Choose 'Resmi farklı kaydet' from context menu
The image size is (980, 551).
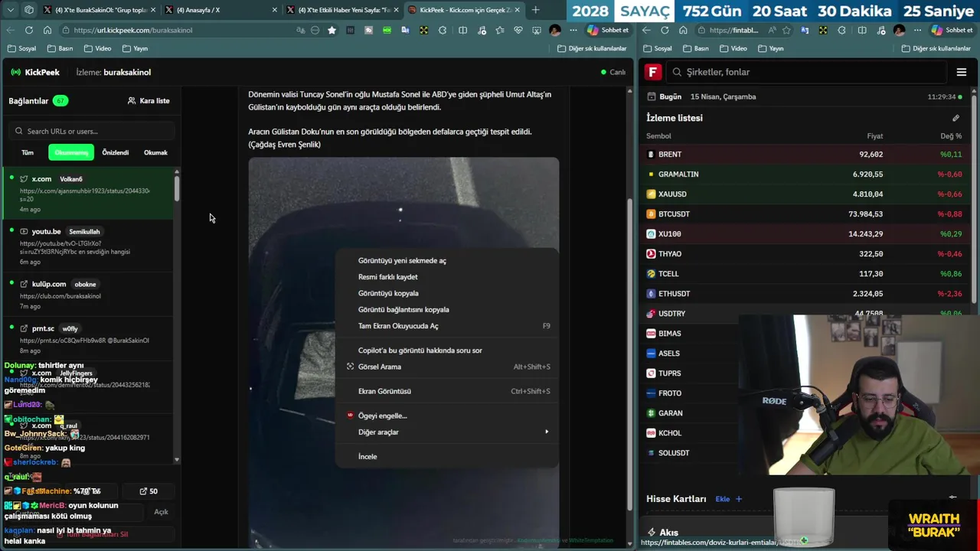[x=446, y=277]
